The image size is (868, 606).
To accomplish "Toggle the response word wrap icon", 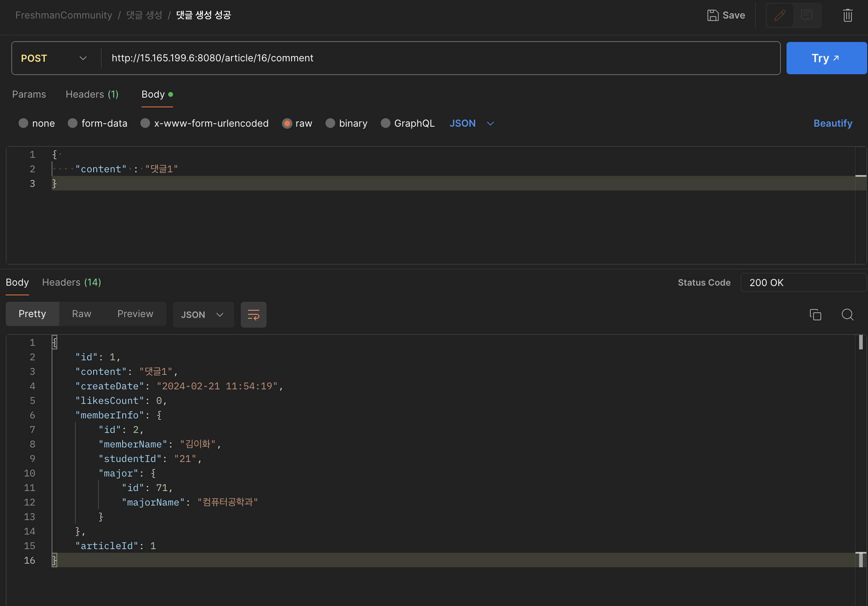I will click(253, 315).
